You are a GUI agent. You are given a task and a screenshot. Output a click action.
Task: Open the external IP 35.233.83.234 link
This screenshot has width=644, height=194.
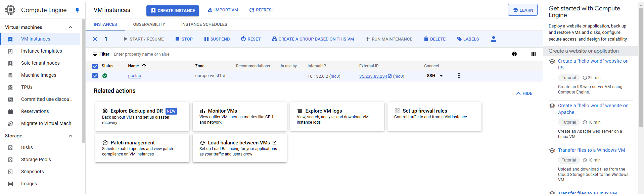[373, 76]
